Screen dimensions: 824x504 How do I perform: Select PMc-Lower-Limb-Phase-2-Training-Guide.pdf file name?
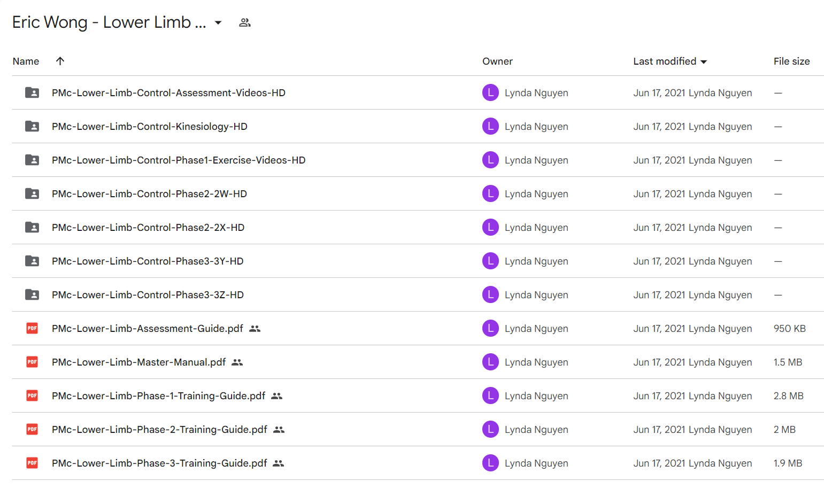[159, 430]
